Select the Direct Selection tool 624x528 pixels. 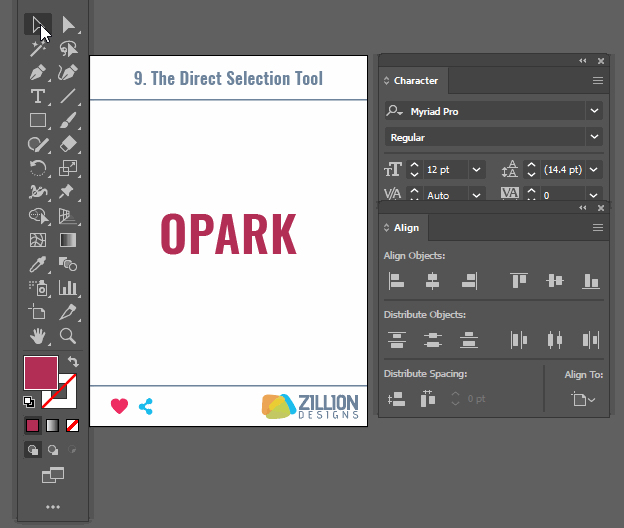point(68,25)
